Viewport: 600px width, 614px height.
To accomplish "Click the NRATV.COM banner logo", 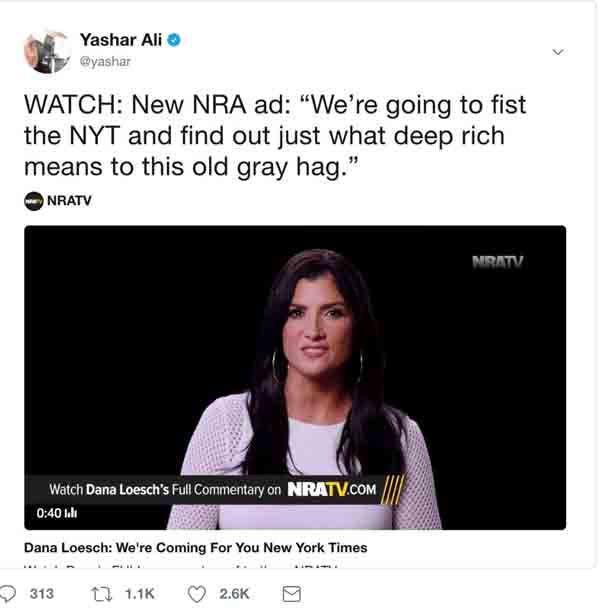I will [332, 489].
